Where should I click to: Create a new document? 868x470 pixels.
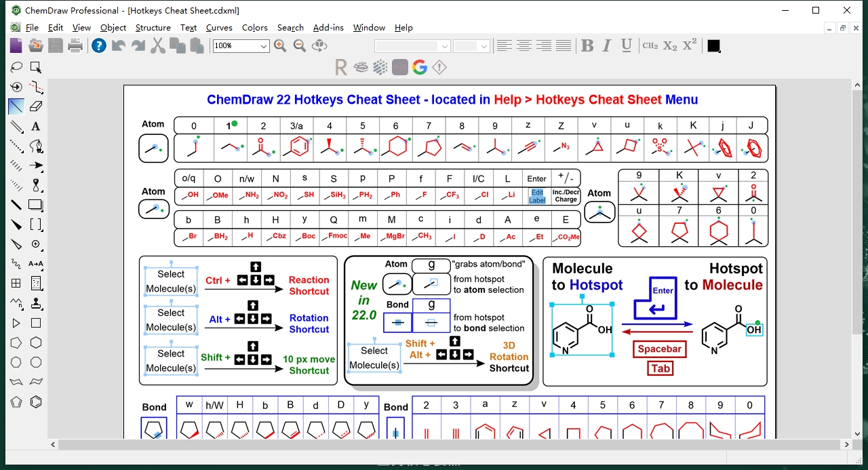tap(16, 45)
